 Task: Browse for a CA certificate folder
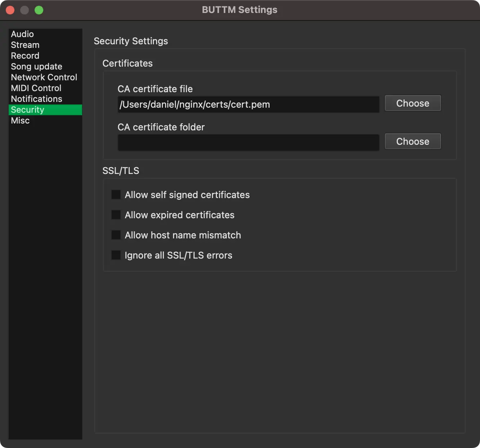[x=413, y=141]
